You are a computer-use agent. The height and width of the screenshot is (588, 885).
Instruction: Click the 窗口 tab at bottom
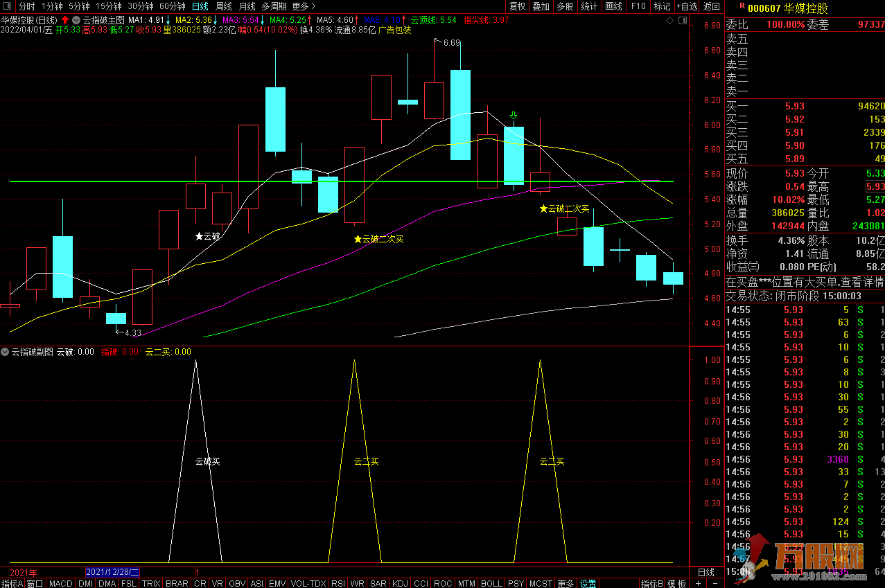tap(35, 583)
